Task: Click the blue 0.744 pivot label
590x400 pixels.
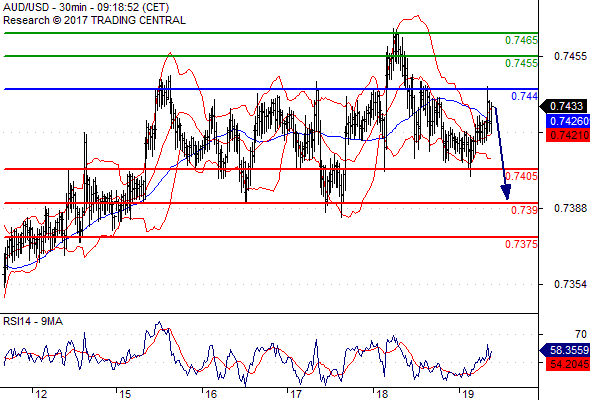Action: pyautogui.click(x=525, y=96)
